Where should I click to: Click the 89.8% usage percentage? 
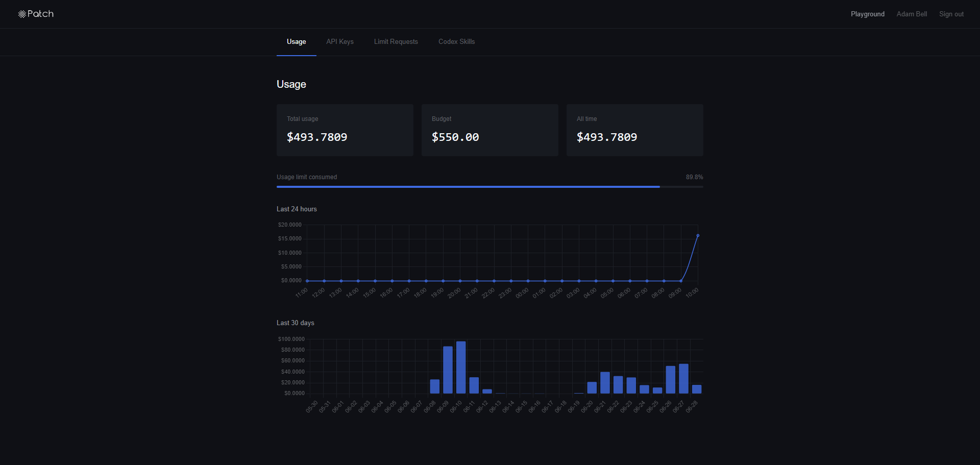click(694, 177)
